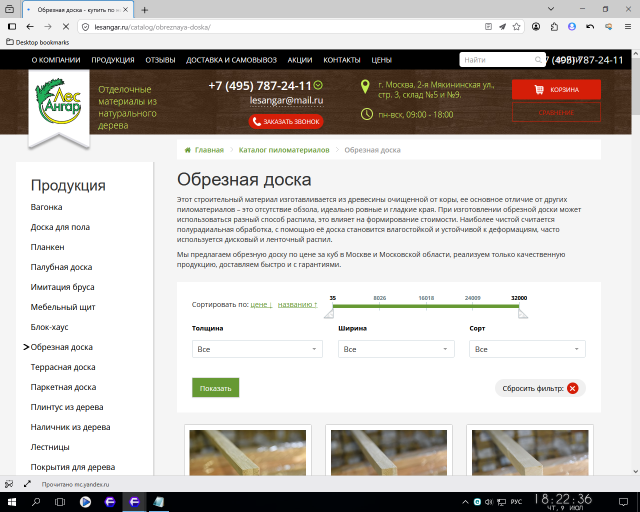The image size is (640, 512).
Task: Click the map pin location icon
Action: coord(365,87)
